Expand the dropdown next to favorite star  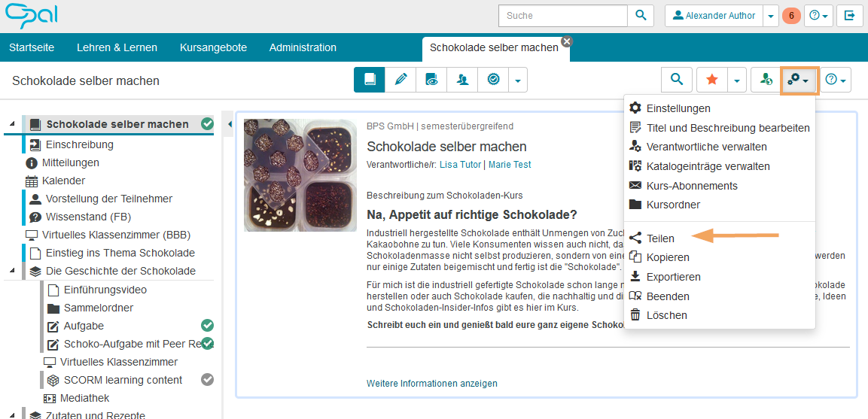737,80
